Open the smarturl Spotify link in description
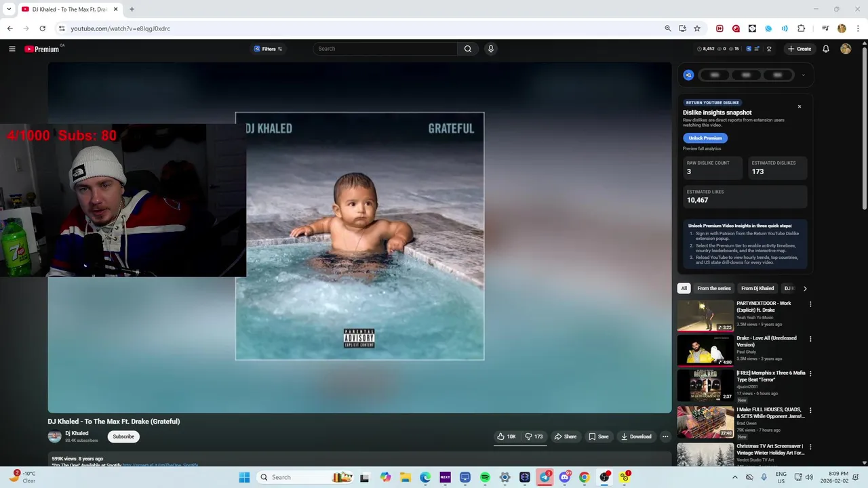 [160, 465]
